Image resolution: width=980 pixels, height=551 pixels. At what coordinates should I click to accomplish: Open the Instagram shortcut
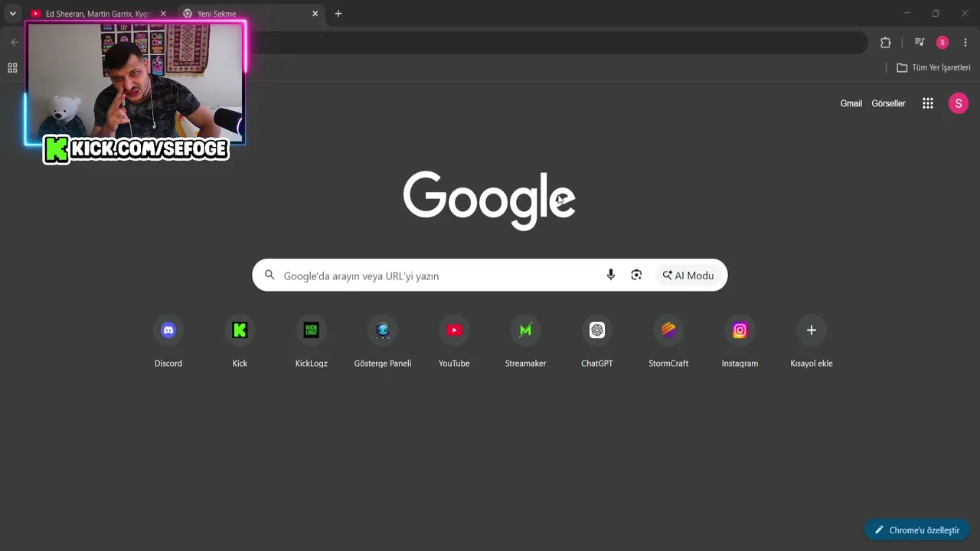point(740,342)
